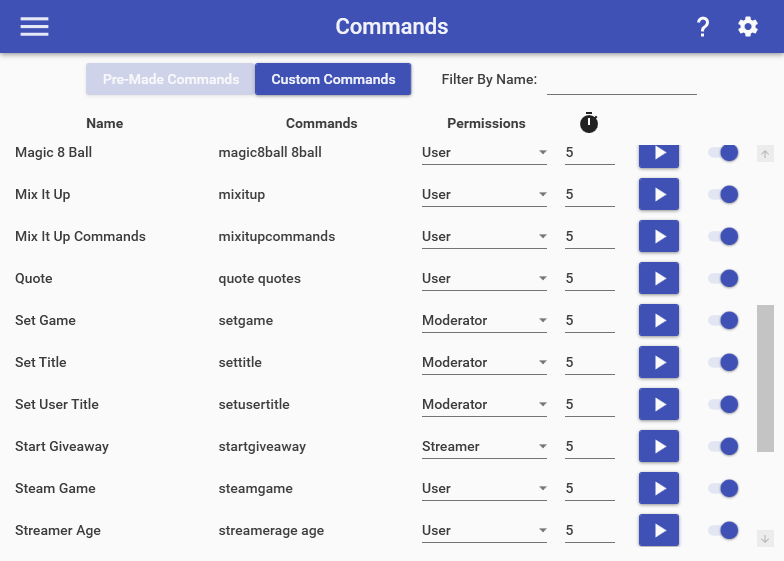
Task: Select the 'magic8ball 8ball' command text
Action: [270, 152]
